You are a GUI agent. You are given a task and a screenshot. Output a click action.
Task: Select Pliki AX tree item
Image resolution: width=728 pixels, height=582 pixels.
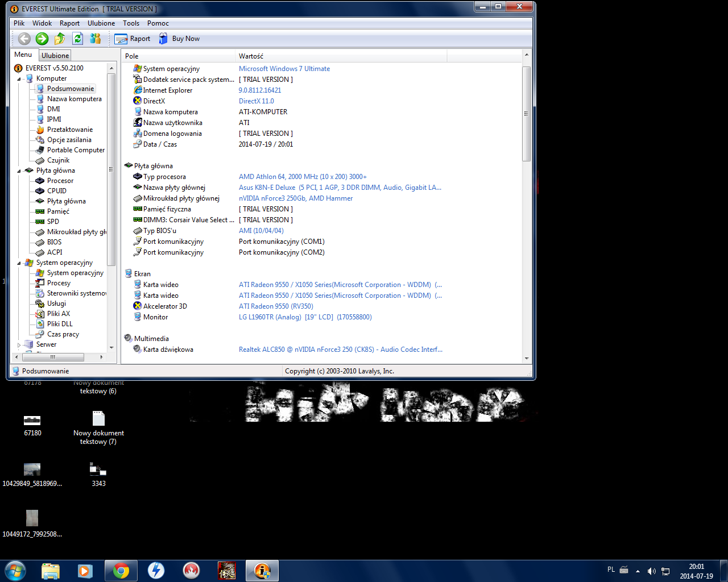[x=59, y=314]
